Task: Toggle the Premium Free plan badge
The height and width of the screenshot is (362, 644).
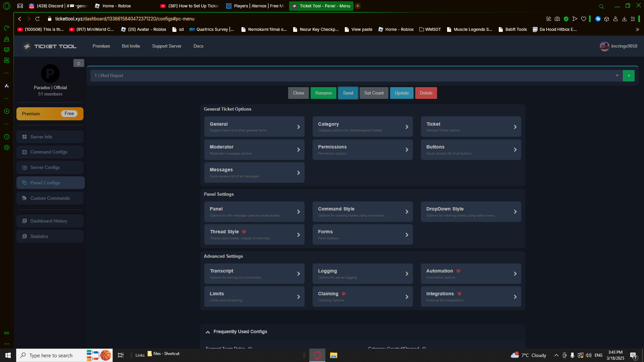Action: (x=50, y=114)
